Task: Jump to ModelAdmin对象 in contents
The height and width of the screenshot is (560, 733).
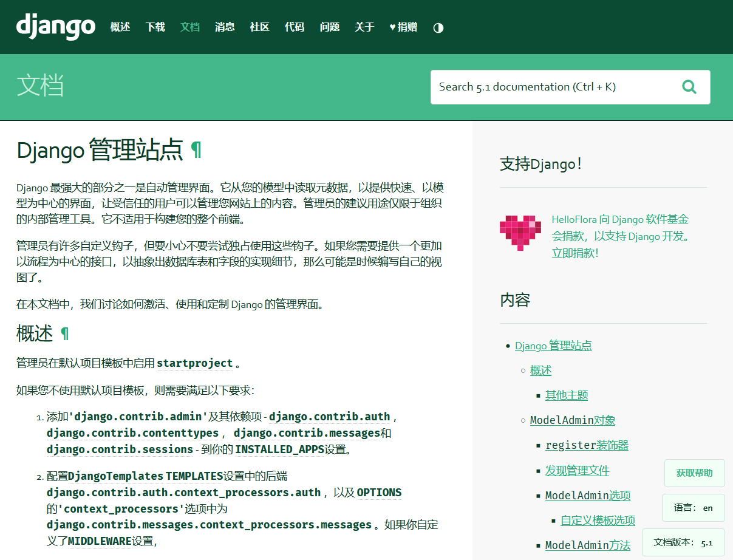Action: tap(573, 420)
